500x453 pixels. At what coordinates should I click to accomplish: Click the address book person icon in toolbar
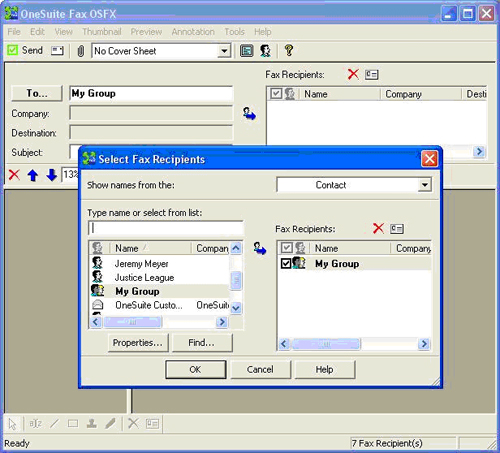point(265,51)
